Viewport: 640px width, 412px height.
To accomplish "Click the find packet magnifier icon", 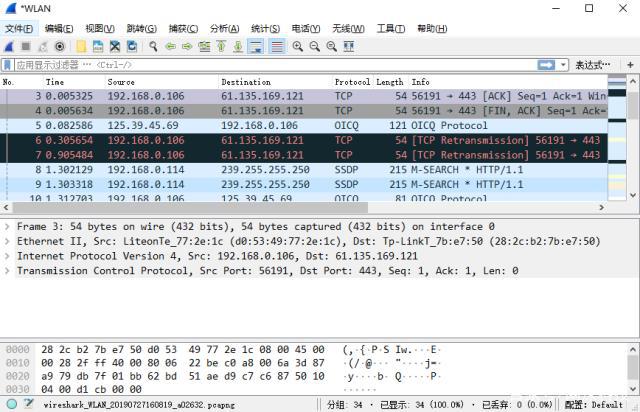I will coord(153,46).
